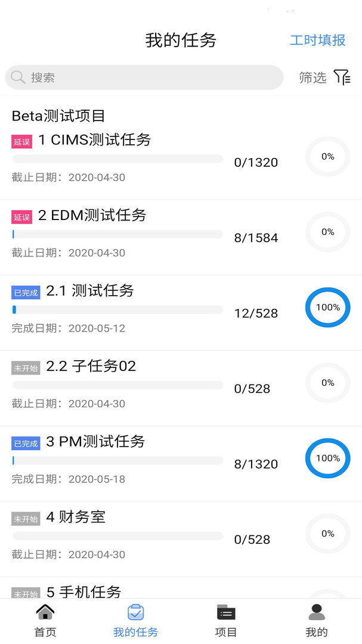Switch to 首页 tab label
This screenshot has width=362, height=644.
[x=45, y=632]
